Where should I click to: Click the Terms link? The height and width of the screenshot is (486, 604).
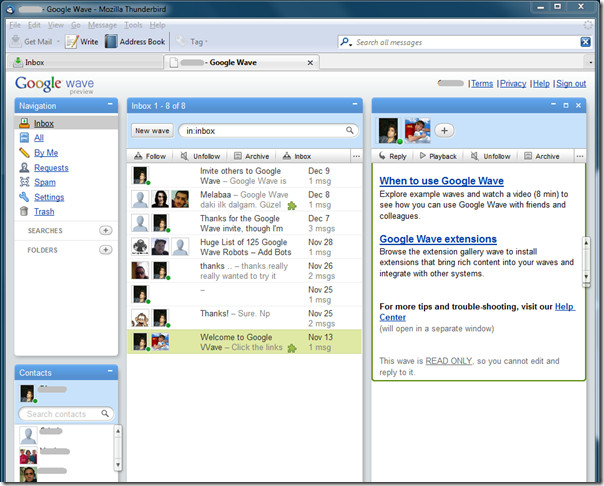(x=482, y=84)
